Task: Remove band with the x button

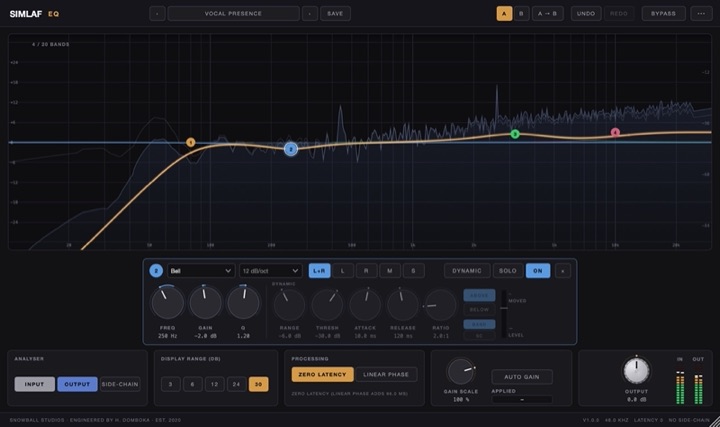Action: pyautogui.click(x=562, y=271)
